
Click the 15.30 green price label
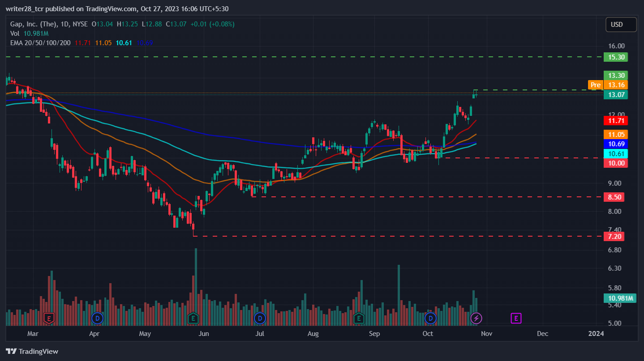tap(616, 57)
